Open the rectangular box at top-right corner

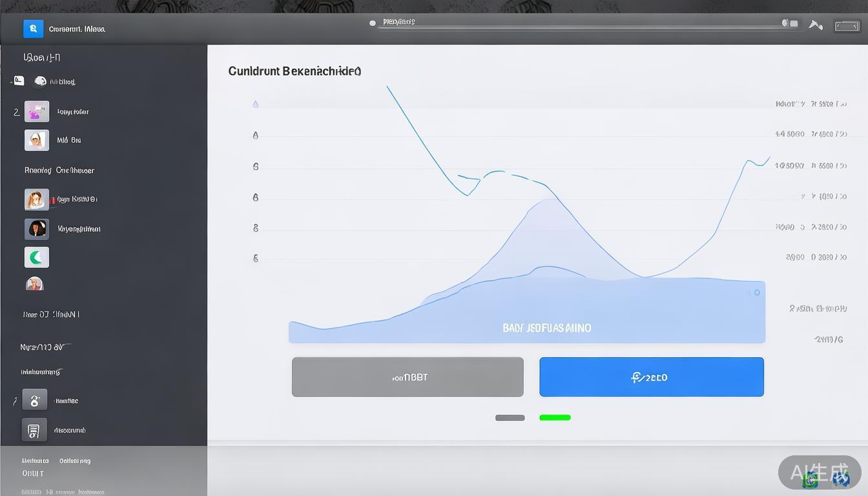pos(847,26)
